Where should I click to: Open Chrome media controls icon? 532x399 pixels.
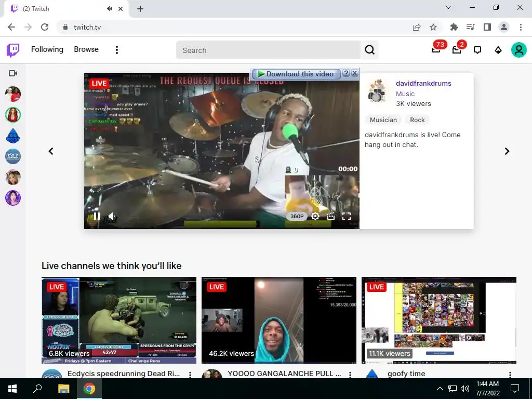coord(471,27)
